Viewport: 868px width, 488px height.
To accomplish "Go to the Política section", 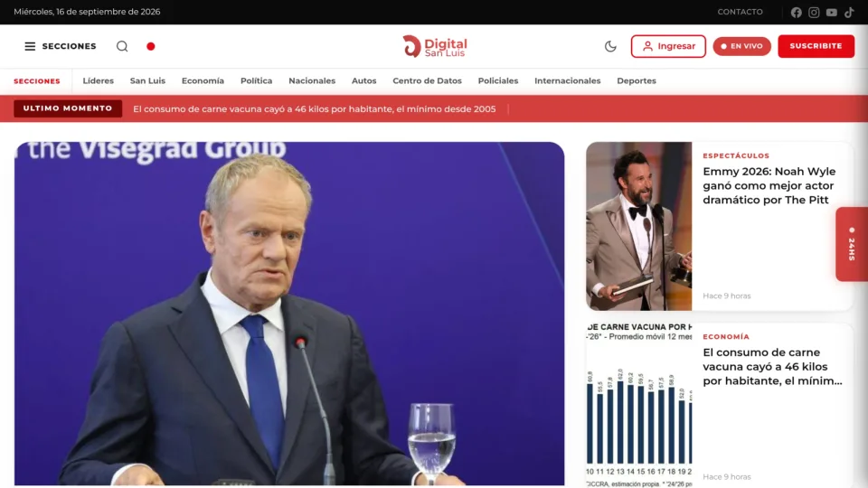I will pos(256,80).
